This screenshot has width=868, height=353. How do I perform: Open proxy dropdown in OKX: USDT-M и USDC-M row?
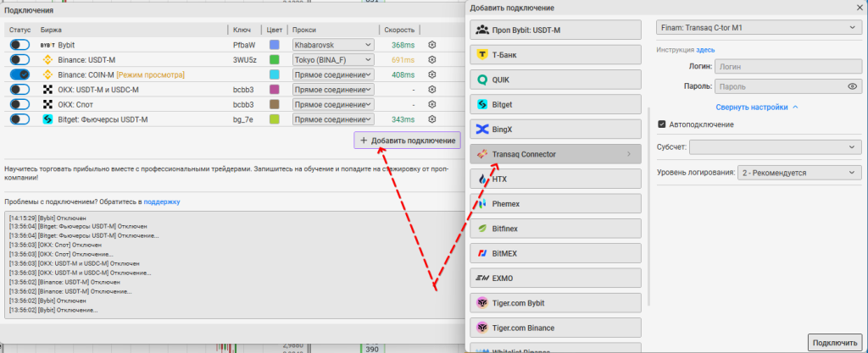(x=333, y=90)
